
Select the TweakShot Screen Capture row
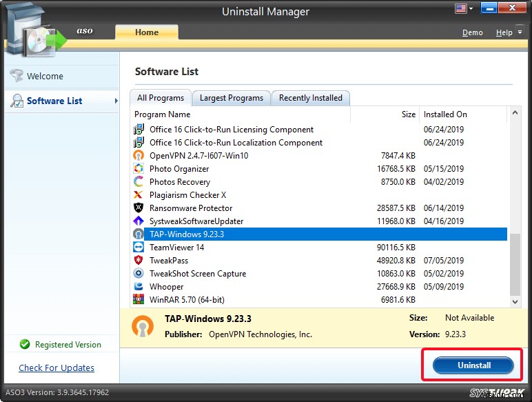pos(319,273)
